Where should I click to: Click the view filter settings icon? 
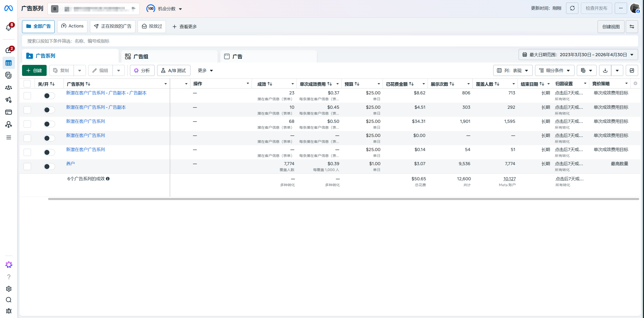tap(632, 27)
